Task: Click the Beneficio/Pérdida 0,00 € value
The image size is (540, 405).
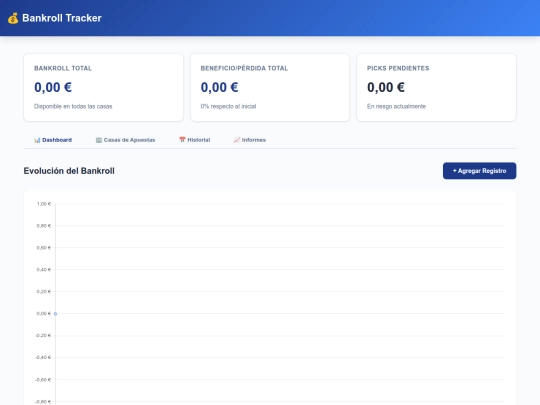Action: [219, 87]
